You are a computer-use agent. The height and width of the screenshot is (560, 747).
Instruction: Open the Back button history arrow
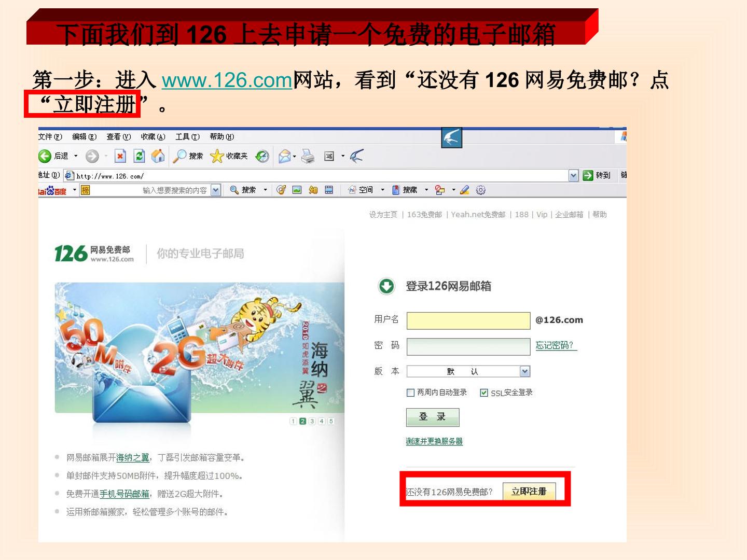(x=76, y=156)
